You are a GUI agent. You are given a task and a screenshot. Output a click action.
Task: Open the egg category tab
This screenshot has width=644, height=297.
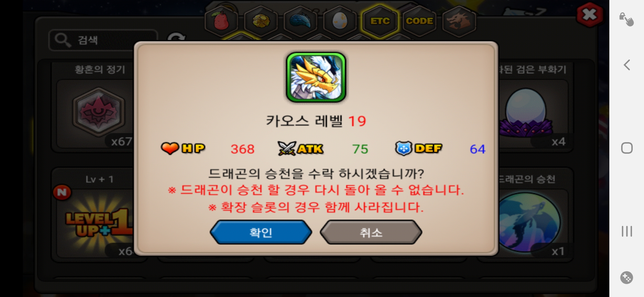point(340,21)
